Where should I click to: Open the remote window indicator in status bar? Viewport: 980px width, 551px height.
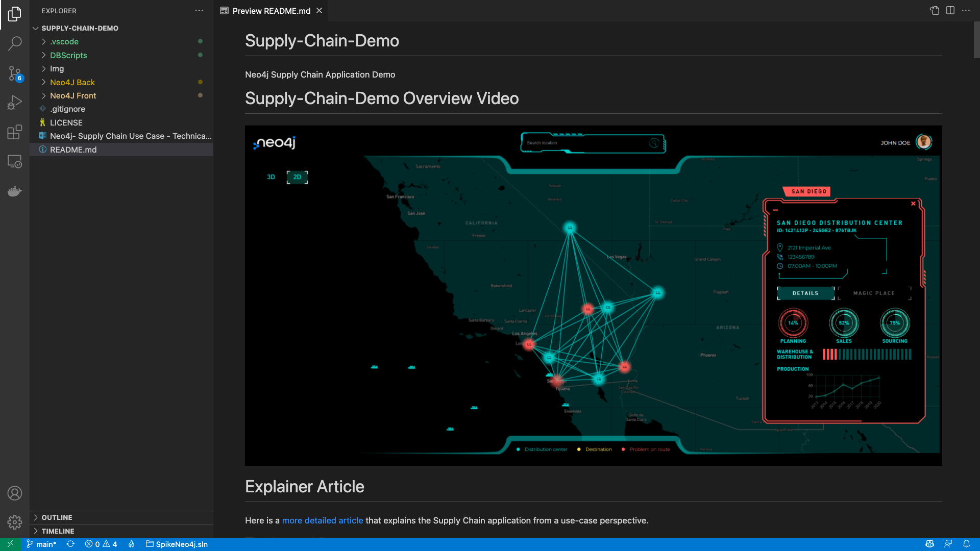(10, 544)
